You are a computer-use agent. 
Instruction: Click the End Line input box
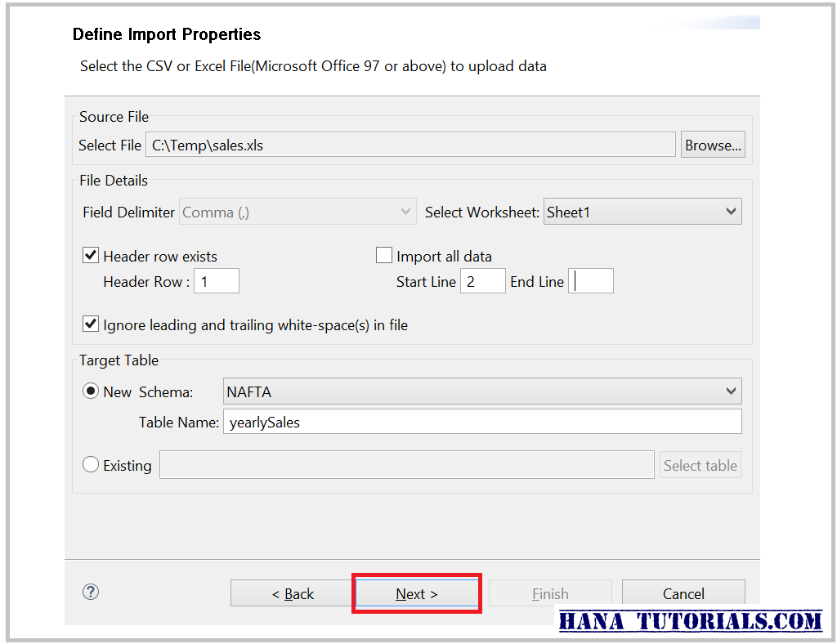[590, 280]
